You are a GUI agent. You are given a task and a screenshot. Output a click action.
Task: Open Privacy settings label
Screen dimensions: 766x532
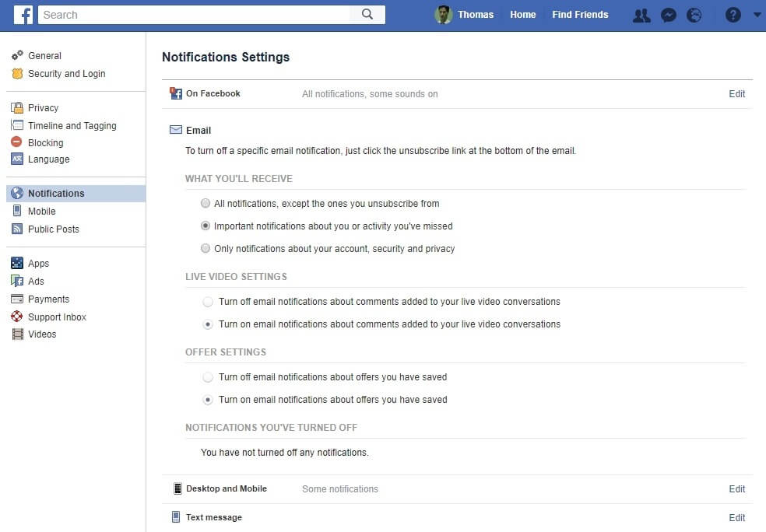[x=43, y=108]
